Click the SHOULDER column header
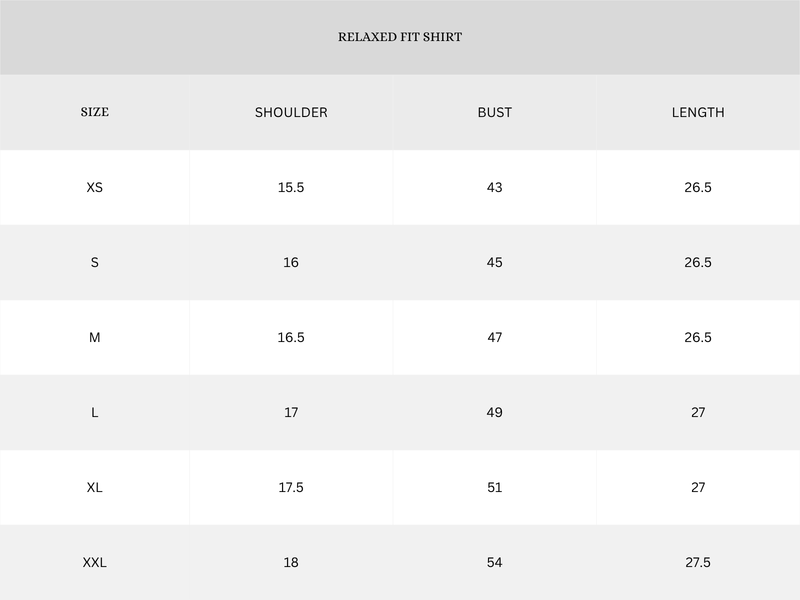 point(291,112)
